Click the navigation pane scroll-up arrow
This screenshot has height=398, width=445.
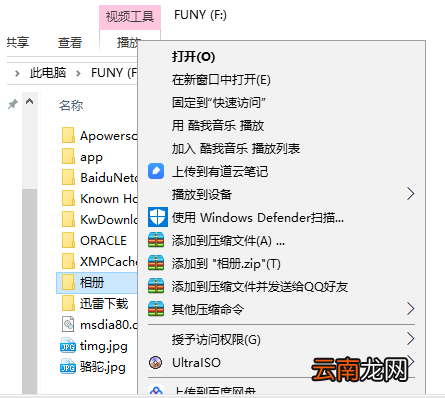click(29, 101)
